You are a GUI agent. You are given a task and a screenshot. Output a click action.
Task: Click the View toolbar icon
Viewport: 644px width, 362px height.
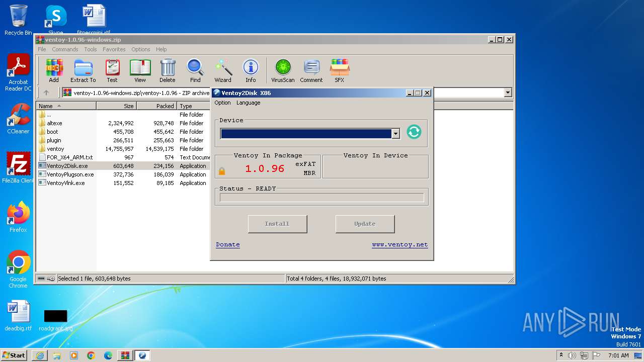pyautogui.click(x=140, y=70)
